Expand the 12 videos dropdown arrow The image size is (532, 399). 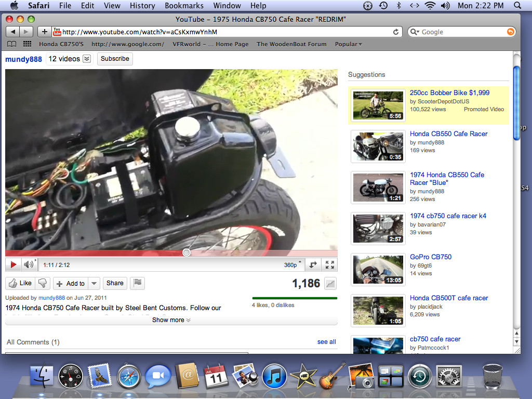[x=87, y=59]
